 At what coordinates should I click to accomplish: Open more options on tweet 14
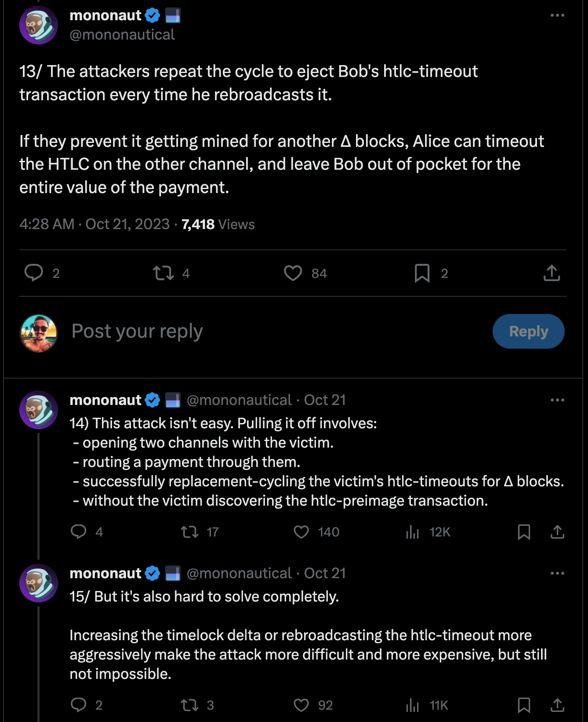pos(557,400)
